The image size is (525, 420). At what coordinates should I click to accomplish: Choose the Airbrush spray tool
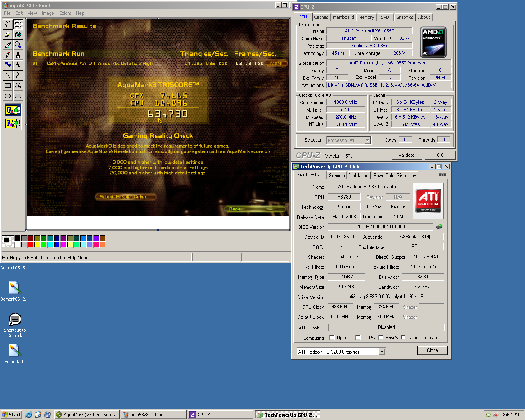8,65
